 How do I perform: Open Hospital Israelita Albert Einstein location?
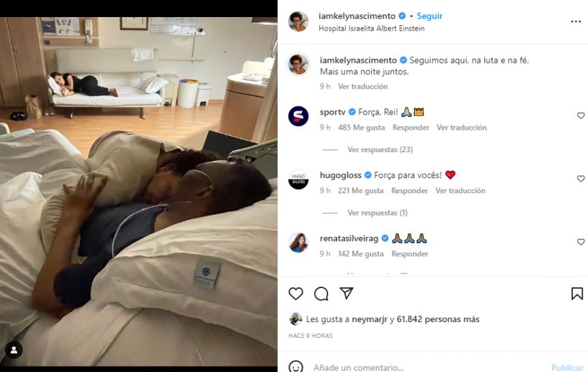(x=372, y=29)
